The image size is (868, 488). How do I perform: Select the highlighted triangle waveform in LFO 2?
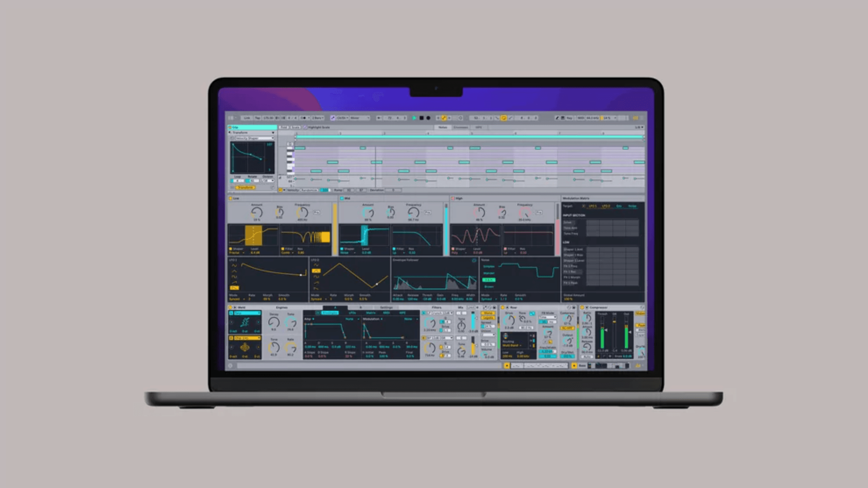coord(316,271)
